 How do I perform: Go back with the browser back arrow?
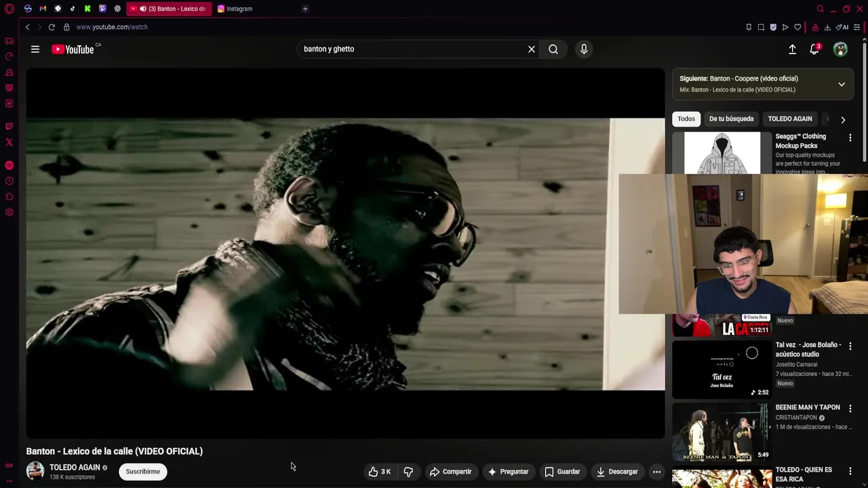(x=27, y=27)
